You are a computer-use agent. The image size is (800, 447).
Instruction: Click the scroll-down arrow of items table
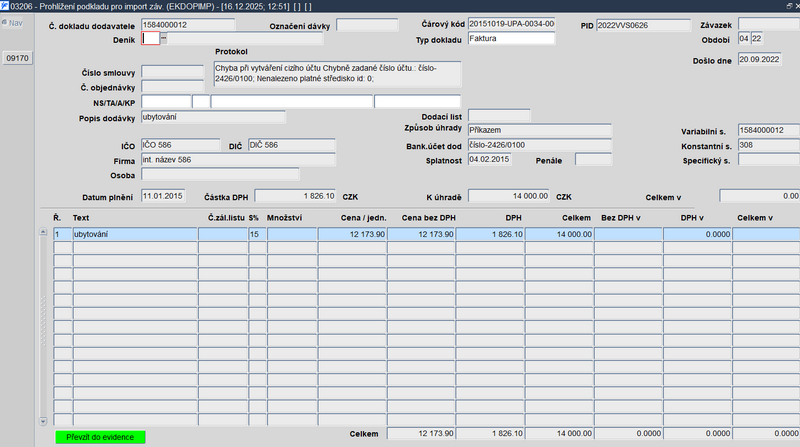tap(43, 421)
